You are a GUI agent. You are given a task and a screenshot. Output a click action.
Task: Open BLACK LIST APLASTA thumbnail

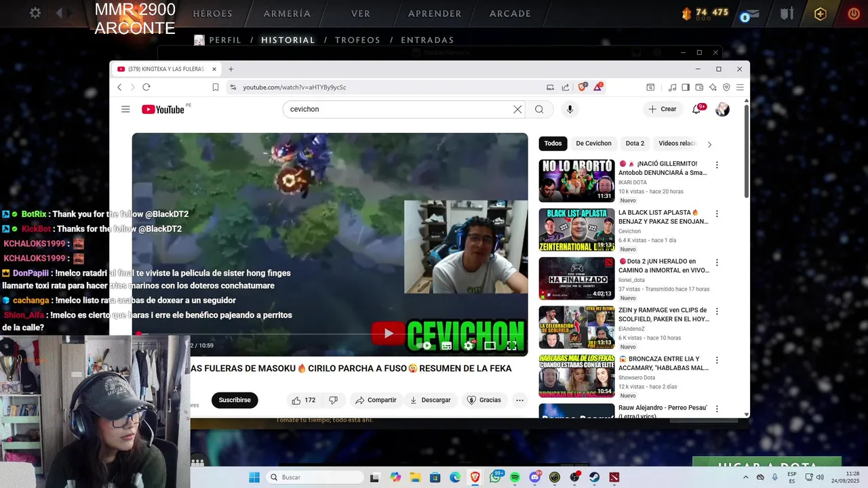(576, 230)
